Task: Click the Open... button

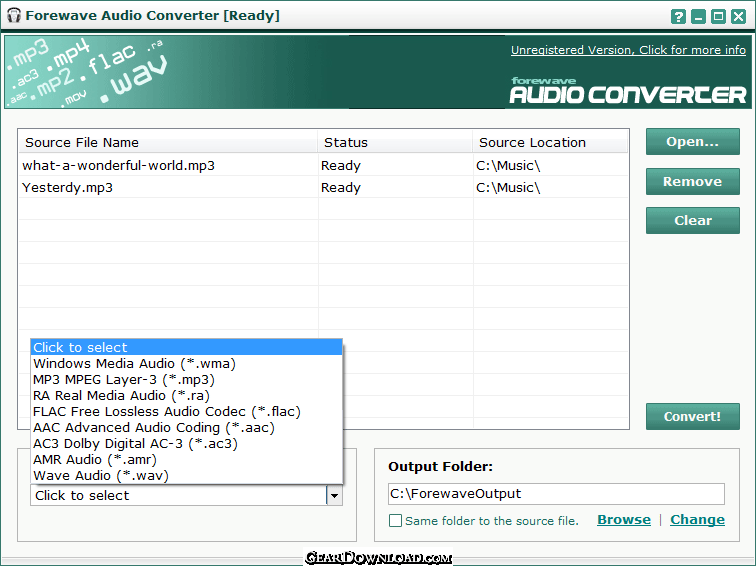Action: point(692,142)
